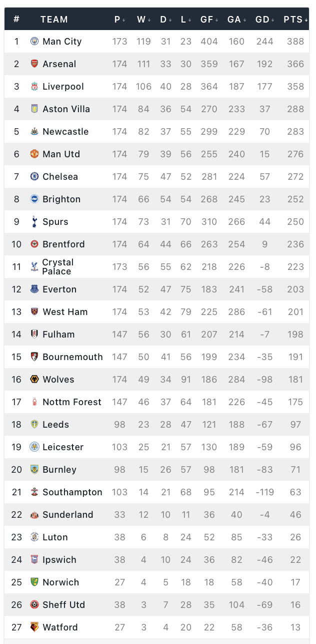Click the Leicester fox badge
The height and width of the screenshot is (644, 316).
coord(34,447)
